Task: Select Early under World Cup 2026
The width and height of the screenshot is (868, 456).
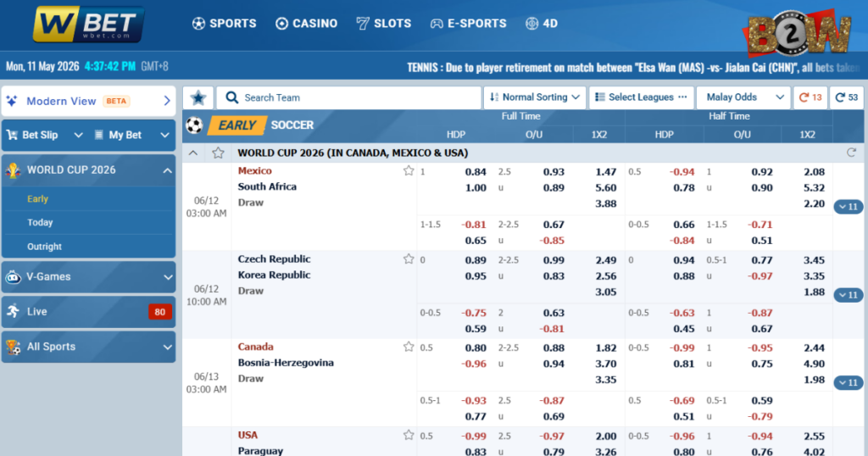Action: pyautogui.click(x=37, y=198)
